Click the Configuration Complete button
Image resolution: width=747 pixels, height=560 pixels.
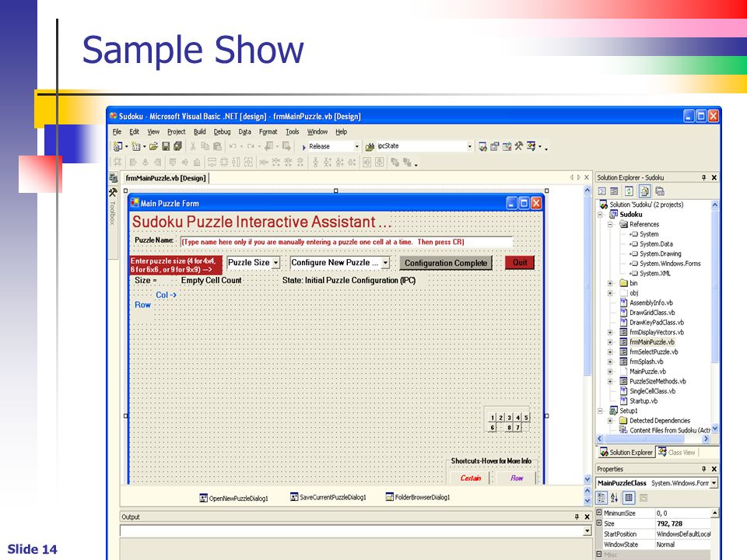[446, 263]
